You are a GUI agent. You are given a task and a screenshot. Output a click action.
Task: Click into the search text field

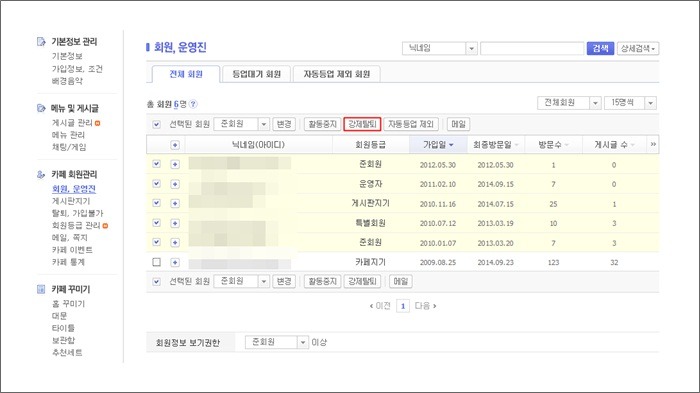point(532,48)
